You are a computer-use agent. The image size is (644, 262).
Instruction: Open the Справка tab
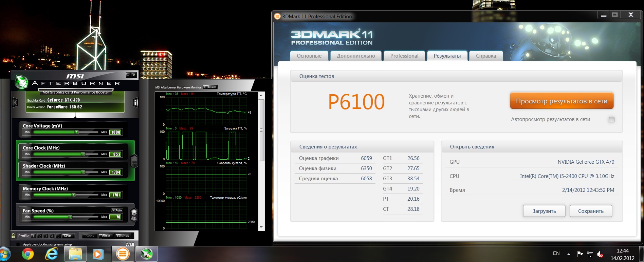pyautogui.click(x=486, y=56)
